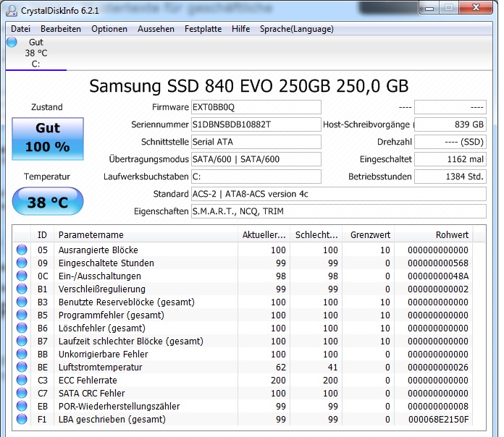Click the Betriebsstunden value 1384 Std.
The image size is (504, 437).
click(450, 177)
